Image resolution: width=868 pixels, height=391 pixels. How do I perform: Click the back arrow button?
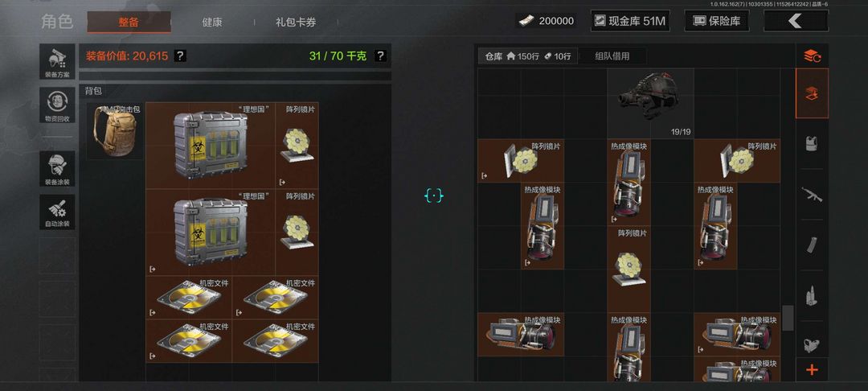click(x=796, y=21)
